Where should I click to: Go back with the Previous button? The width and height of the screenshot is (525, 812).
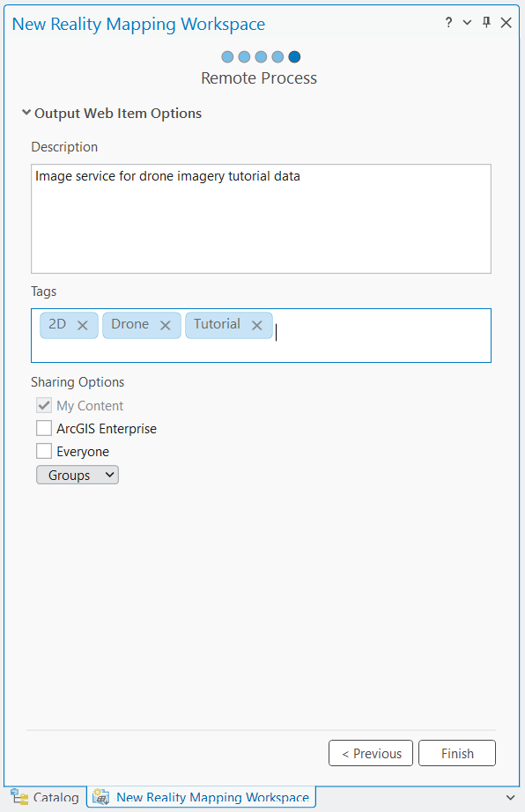pyautogui.click(x=371, y=753)
